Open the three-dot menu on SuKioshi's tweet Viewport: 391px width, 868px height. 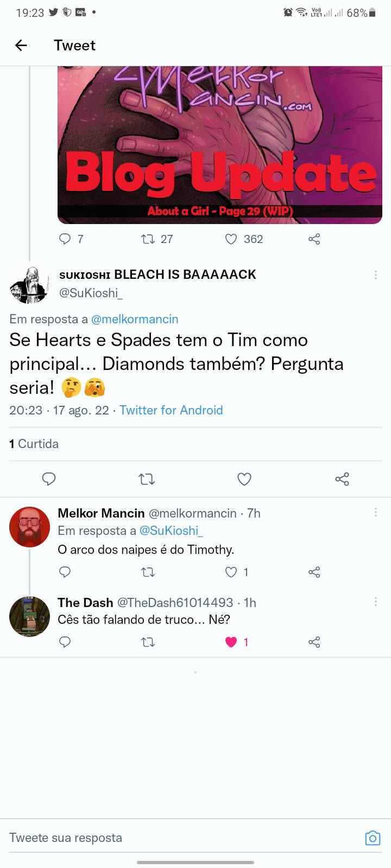(x=376, y=275)
